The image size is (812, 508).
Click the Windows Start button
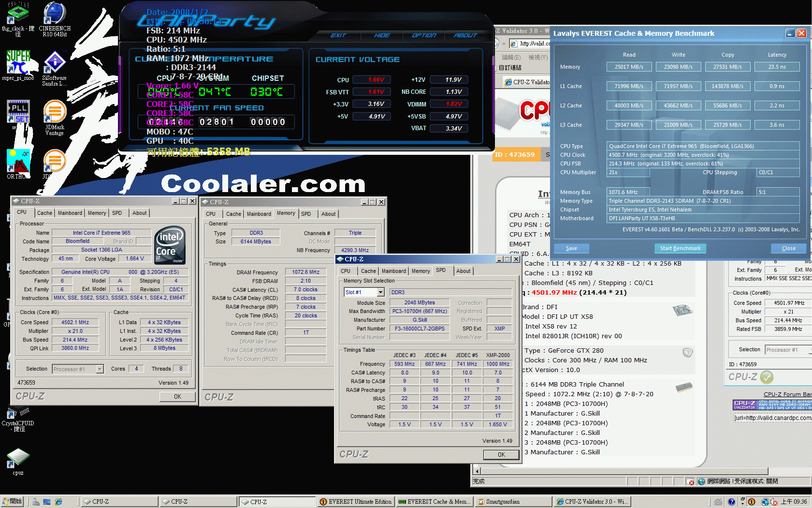pos(12,502)
